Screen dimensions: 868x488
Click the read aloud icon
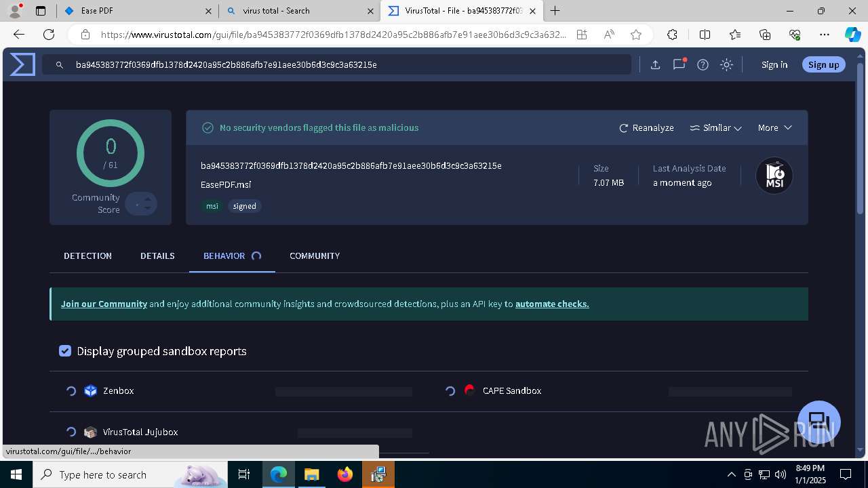[x=609, y=35]
